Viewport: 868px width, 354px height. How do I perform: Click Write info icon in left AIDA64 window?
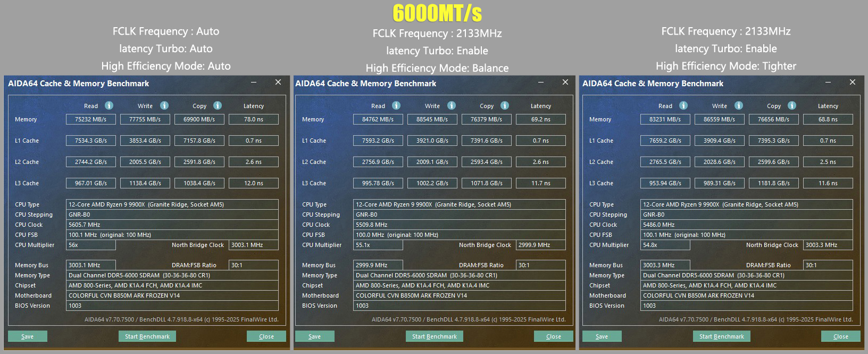tap(164, 105)
